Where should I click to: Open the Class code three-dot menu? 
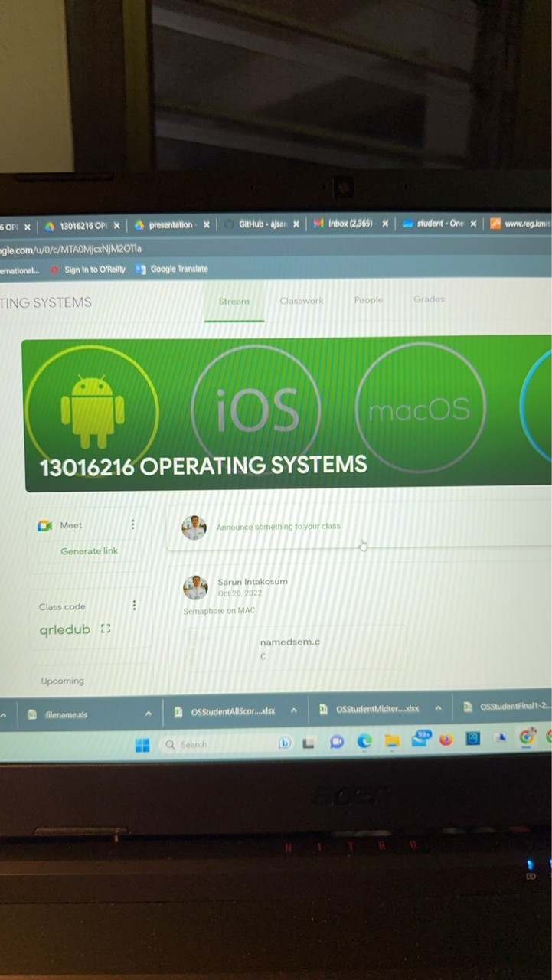click(x=134, y=605)
